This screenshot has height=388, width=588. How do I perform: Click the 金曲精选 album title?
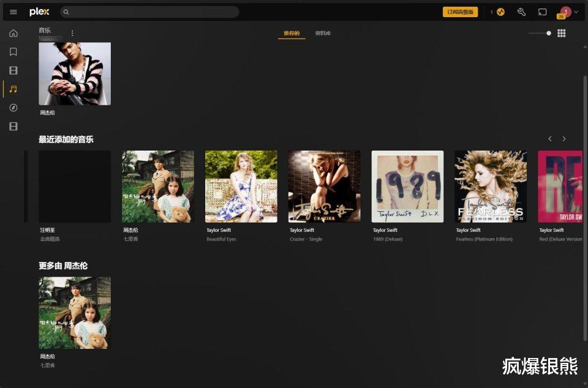point(50,239)
